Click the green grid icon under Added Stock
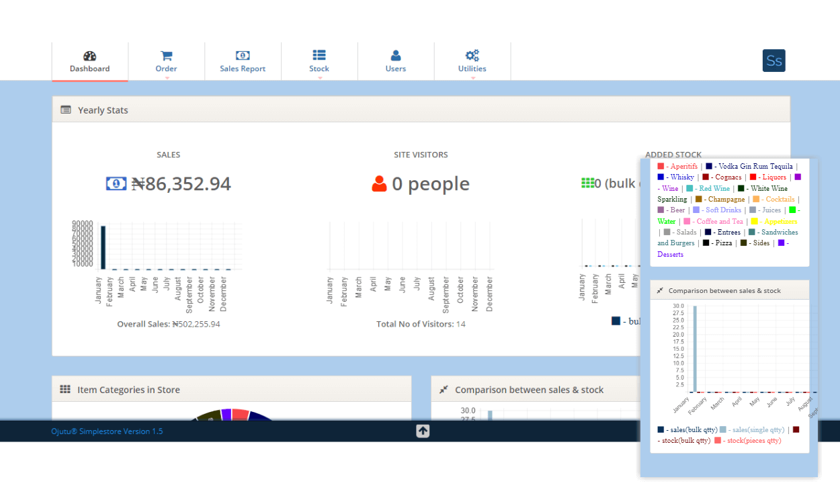840x504 pixels. [588, 183]
